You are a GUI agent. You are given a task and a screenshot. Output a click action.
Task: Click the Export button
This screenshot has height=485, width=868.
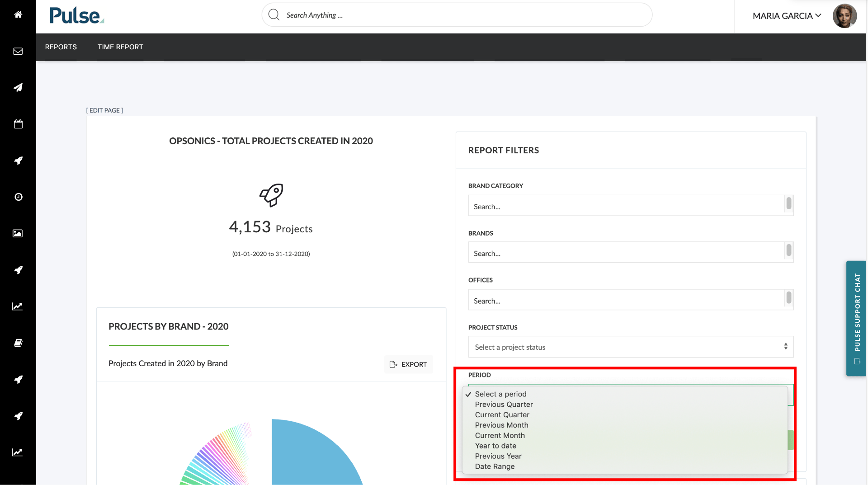coord(408,364)
